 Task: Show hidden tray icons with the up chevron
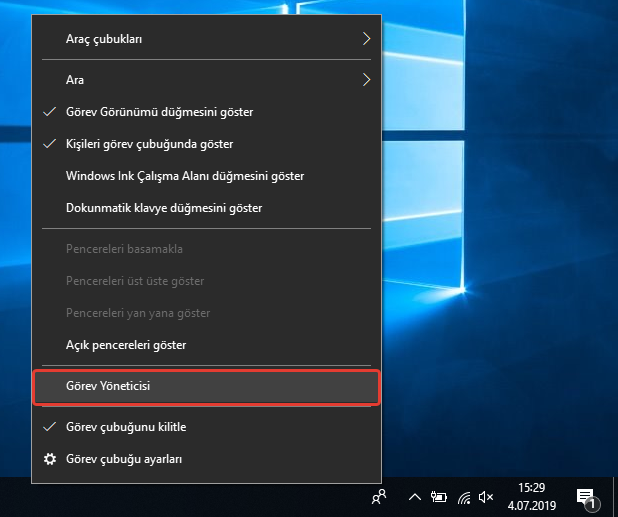tap(414, 496)
